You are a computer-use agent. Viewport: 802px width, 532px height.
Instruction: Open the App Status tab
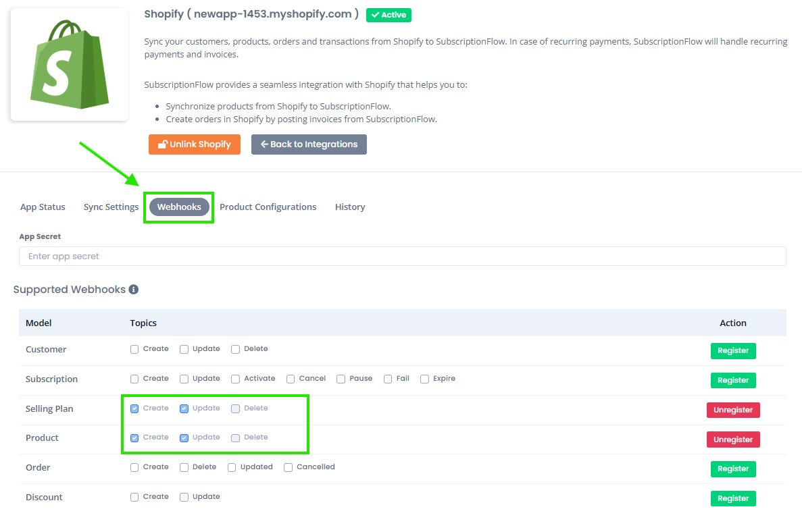coord(43,207)
